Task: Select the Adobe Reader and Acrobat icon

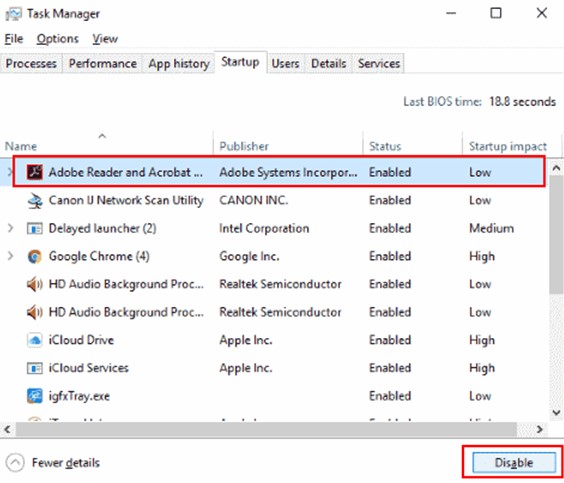Action: [x=35, y=172]
